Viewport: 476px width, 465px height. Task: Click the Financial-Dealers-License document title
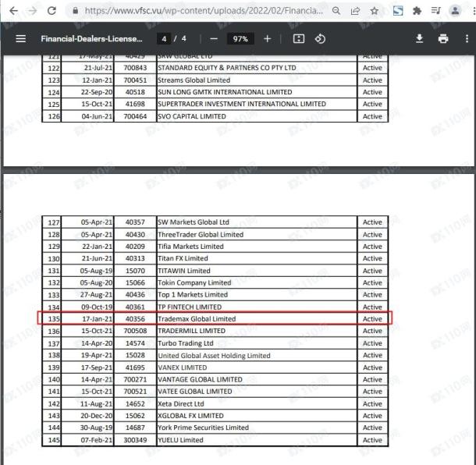pyautogui.click(x=91, y=39)
